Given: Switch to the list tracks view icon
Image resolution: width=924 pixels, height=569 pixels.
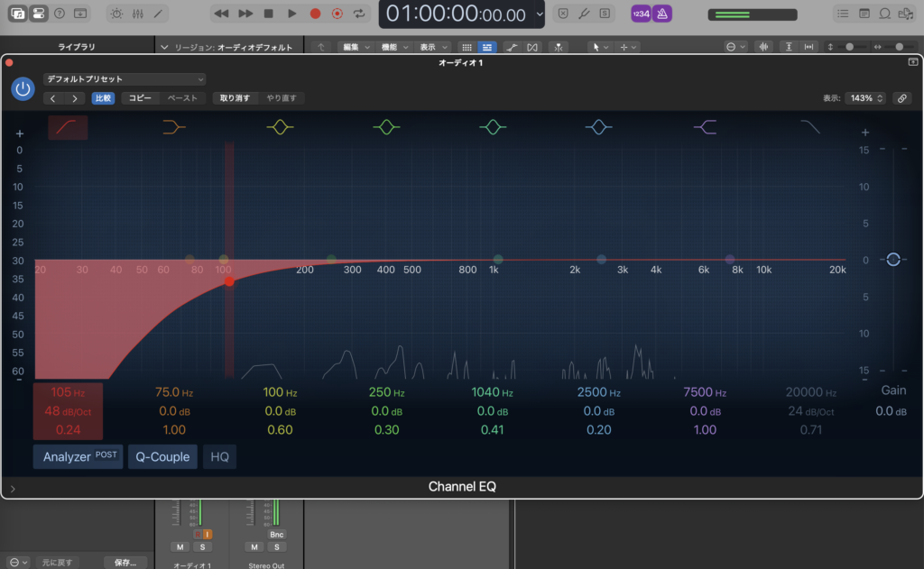Looking at the screenshot, I should click(486, 47).
